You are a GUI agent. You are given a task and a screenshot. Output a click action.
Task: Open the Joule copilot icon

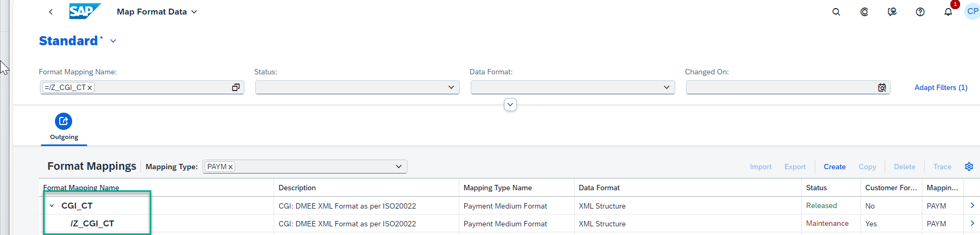coord(864,12)
